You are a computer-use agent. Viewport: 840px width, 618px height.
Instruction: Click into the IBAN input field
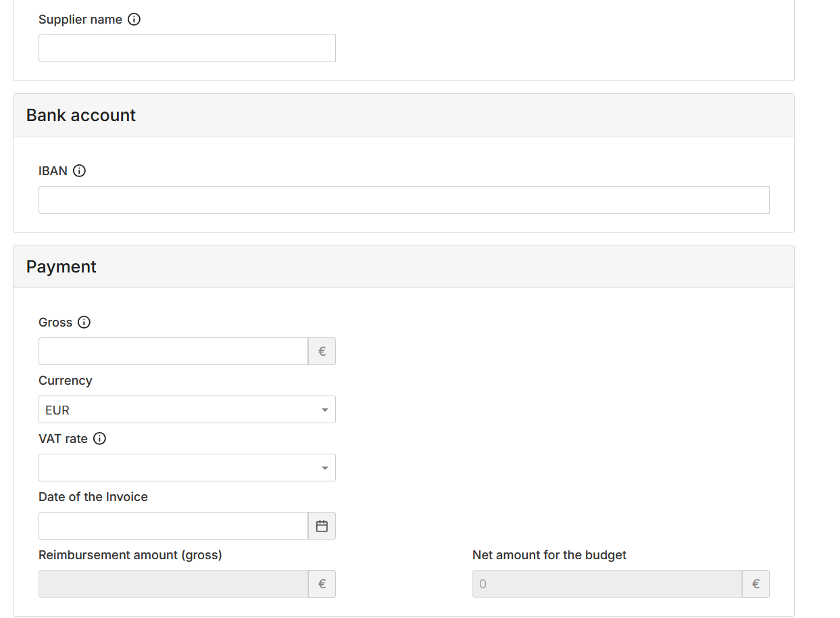404,200
